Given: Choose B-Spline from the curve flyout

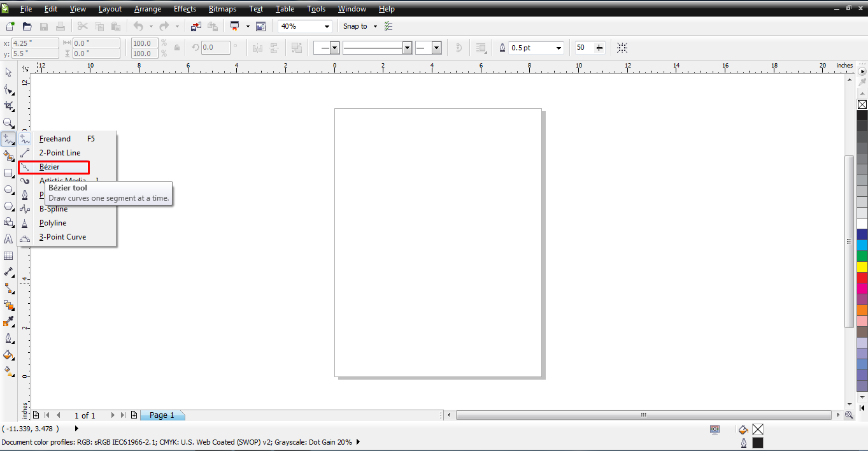Looking at the screenshot, I should (68, 209).
